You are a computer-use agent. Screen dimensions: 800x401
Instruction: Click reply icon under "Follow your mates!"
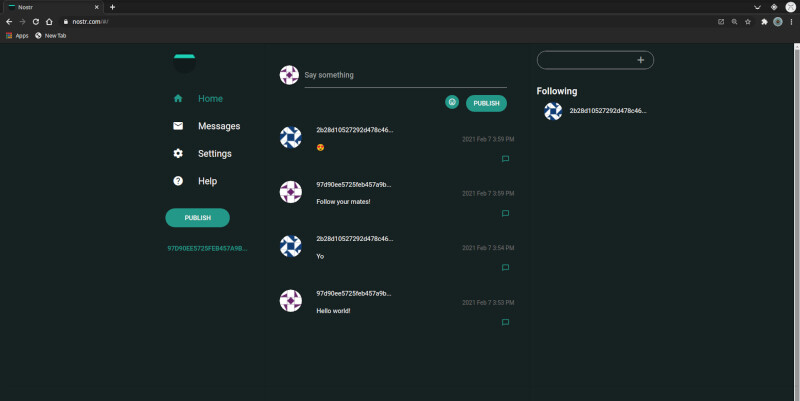coord(505,213)
